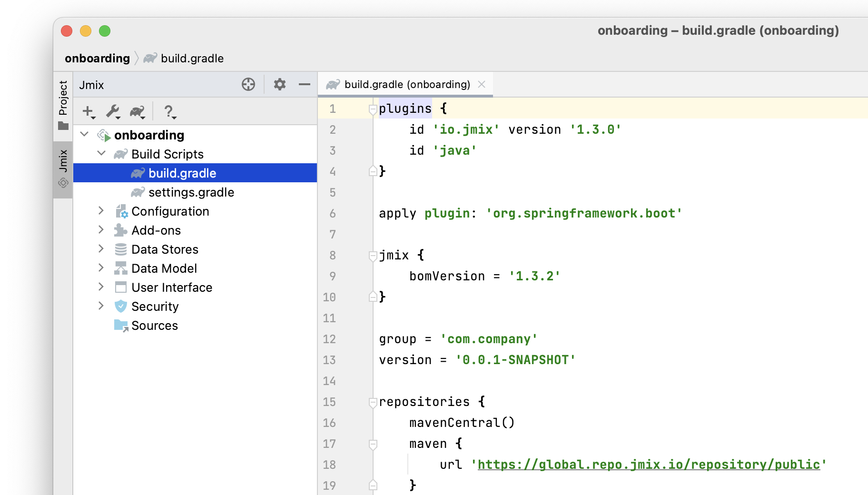868x495 pixels.
Task: Collapse the onboarding root node
Action: point(85,135)
